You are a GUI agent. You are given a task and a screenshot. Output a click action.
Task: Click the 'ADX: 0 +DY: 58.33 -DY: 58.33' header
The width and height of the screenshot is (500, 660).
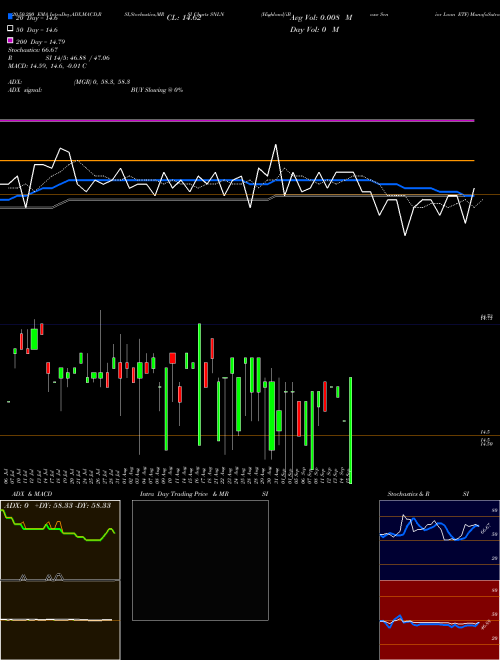click(x=59, y=505)
